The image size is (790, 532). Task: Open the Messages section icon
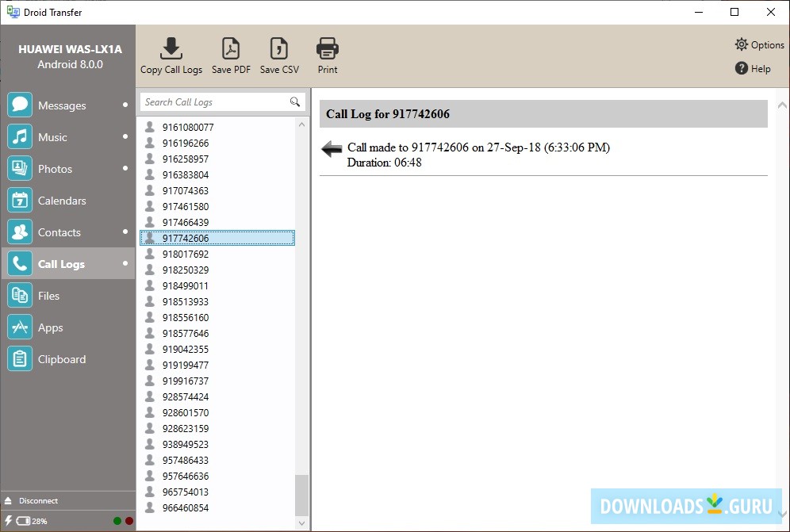click(20, 105)
